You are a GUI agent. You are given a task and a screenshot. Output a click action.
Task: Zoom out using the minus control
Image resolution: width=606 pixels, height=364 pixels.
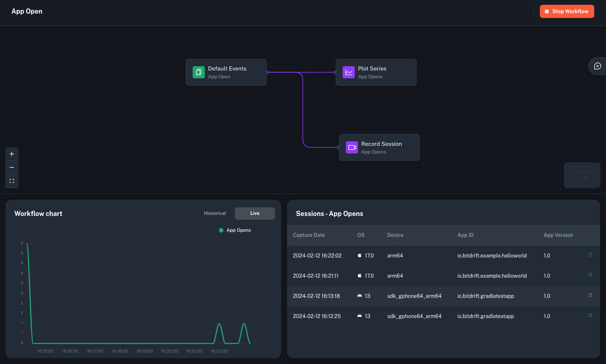tap(11, 167)
